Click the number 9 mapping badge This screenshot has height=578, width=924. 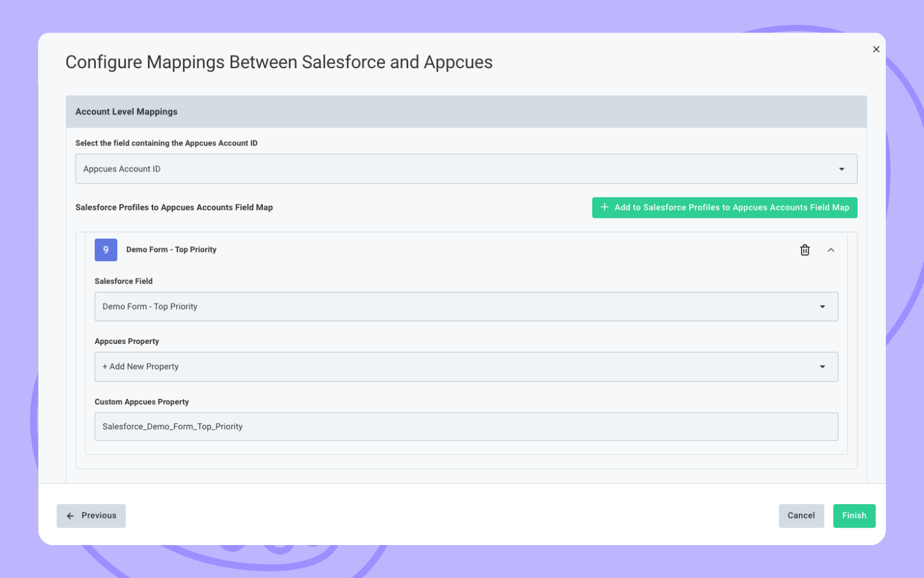tap(106, 250)
